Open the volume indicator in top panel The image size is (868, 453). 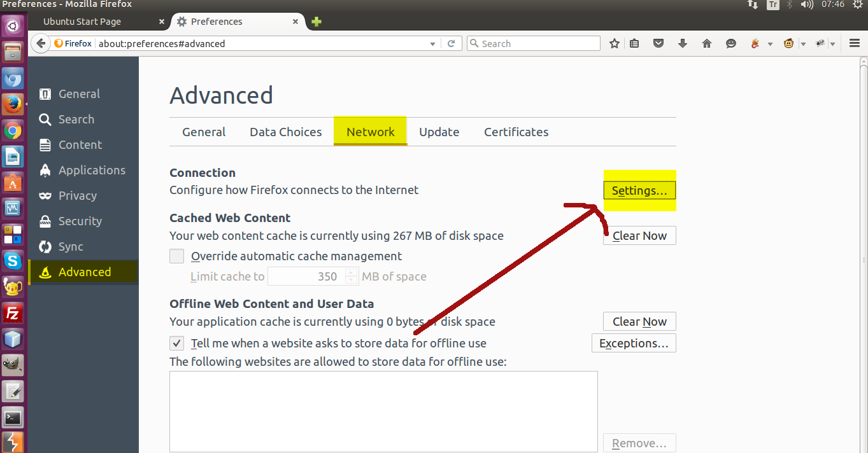pyautogui.click(x=808, y=4)
